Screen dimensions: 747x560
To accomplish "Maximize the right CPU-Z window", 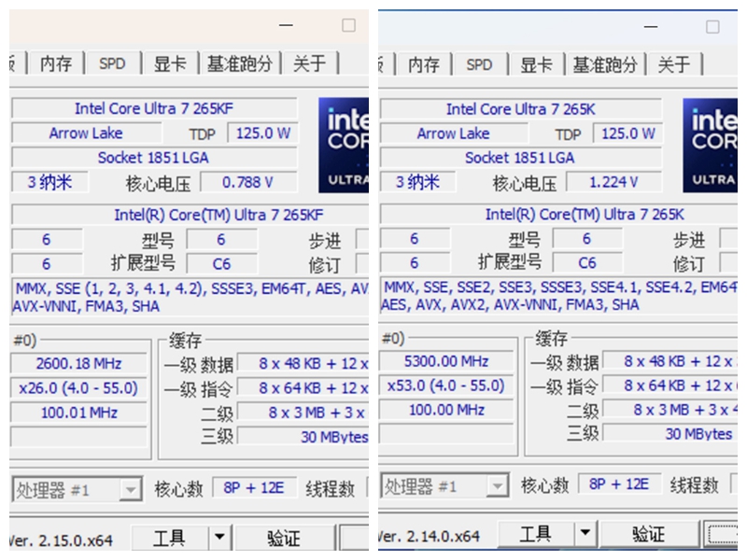I will point(712,27).
